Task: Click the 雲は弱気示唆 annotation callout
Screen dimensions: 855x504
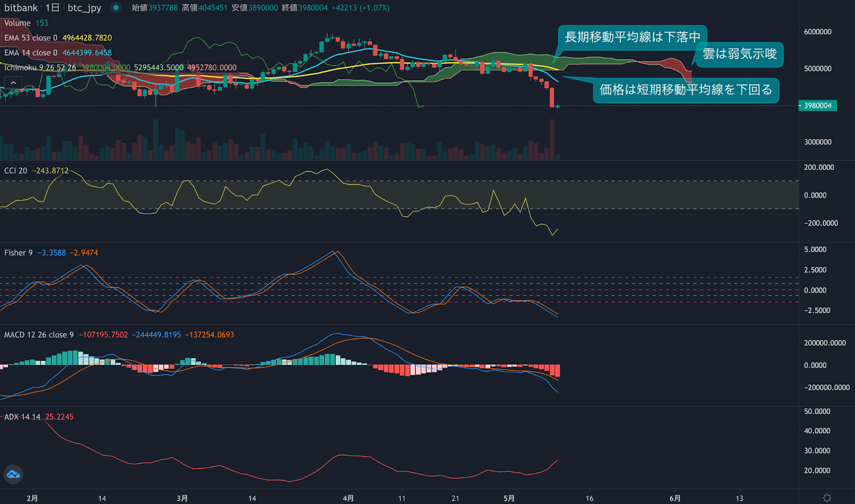Action: [740, 55]
